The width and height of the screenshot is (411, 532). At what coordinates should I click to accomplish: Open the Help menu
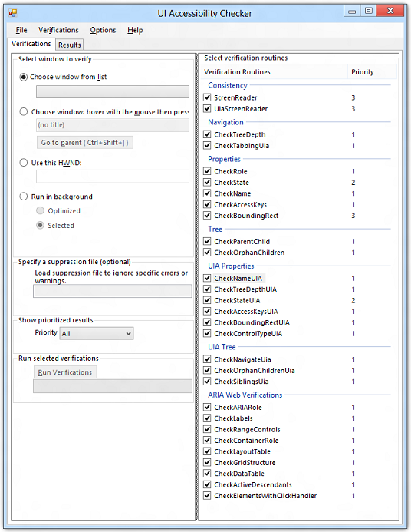click(x=135, y=30)
